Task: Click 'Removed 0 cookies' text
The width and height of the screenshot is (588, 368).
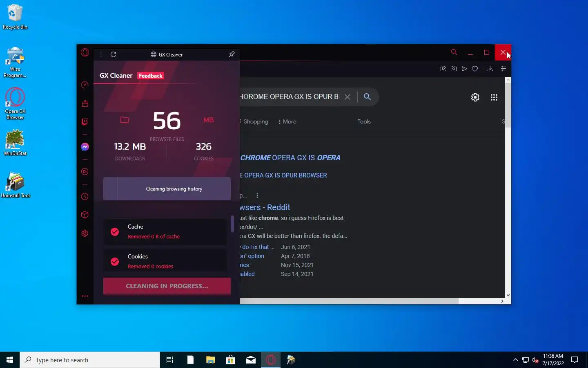Action: click(x=150, y=267)
